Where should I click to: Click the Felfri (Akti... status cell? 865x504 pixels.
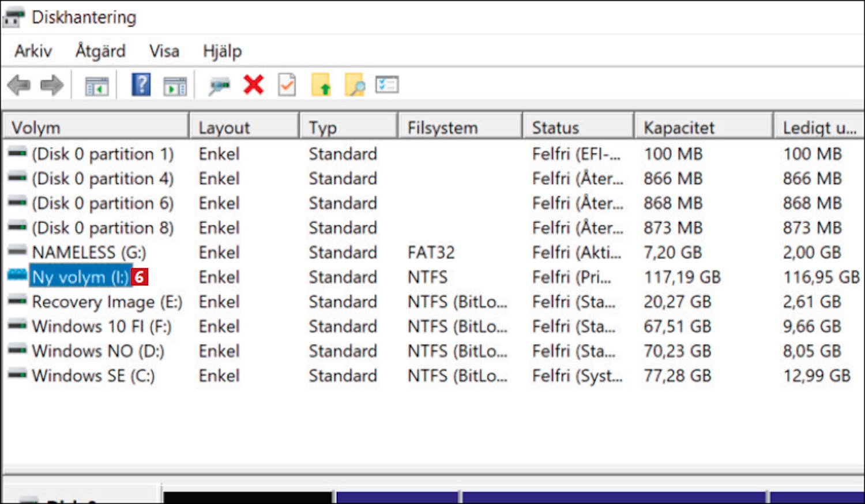tap(577, 253)
